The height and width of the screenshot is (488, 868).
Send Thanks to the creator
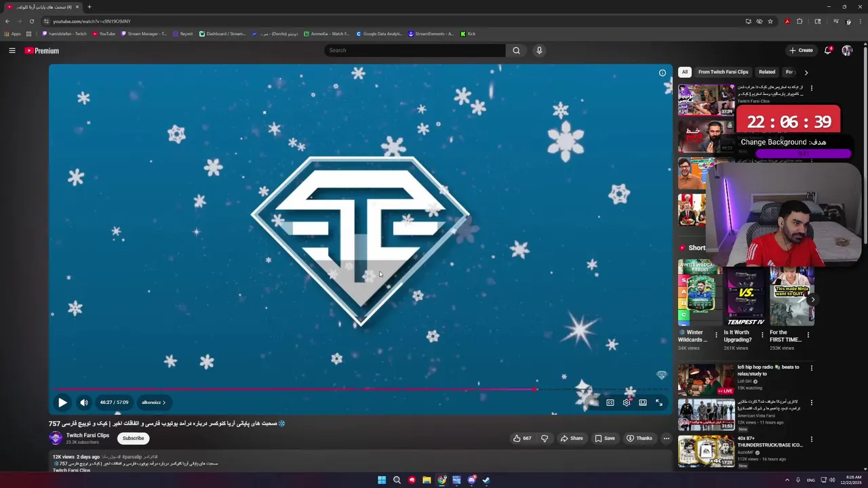(x=639, y=439)
